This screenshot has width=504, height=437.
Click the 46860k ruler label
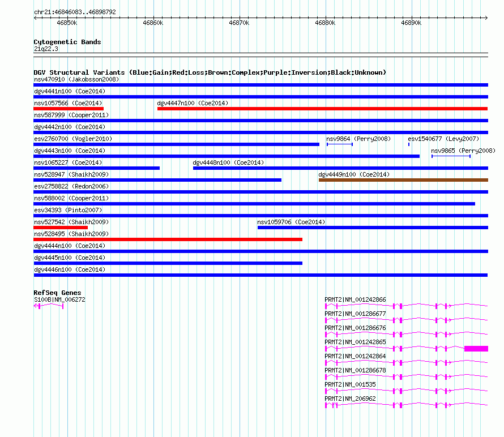point(153,23)
